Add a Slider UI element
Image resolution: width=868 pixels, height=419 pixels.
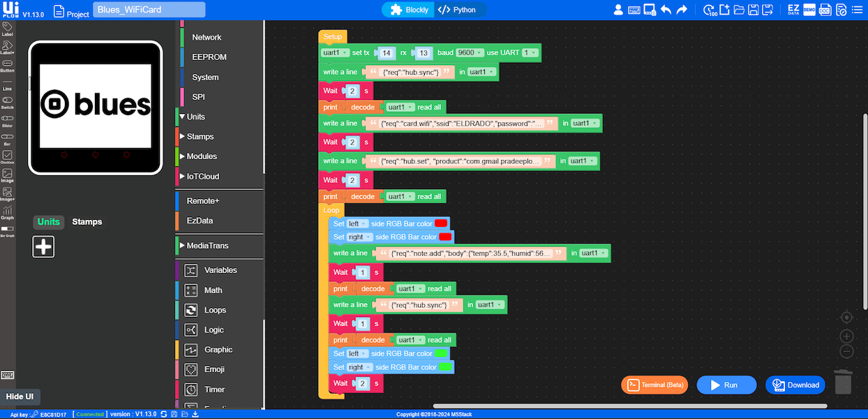(x=7, y=121)
